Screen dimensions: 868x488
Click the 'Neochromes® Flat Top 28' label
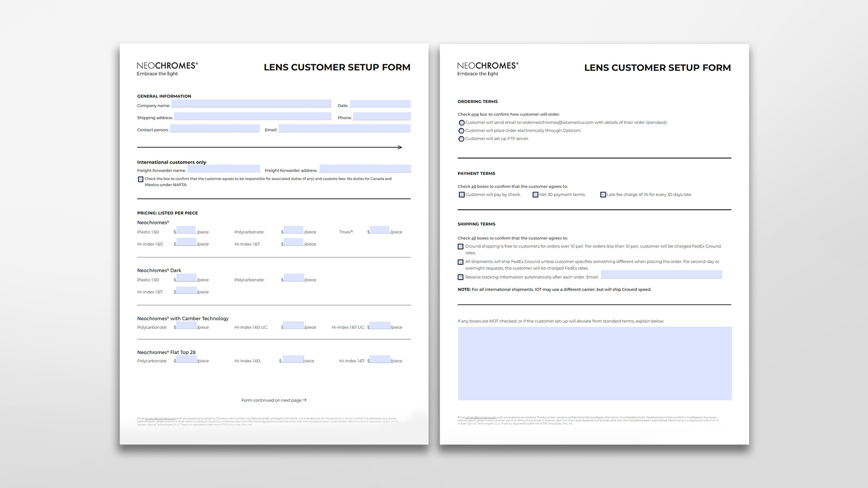pos(166,352)
